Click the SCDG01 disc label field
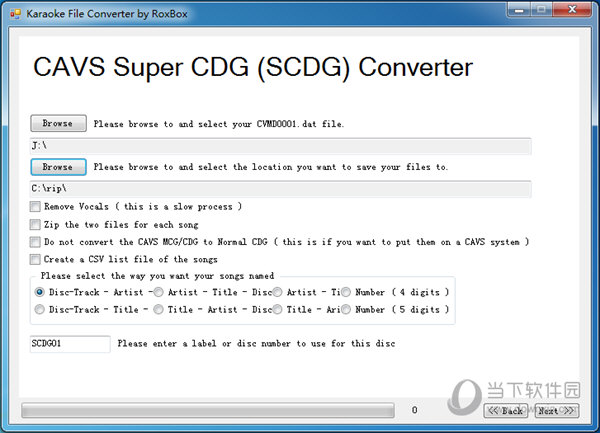Screen dimensions: 600x433 [70, 344]
